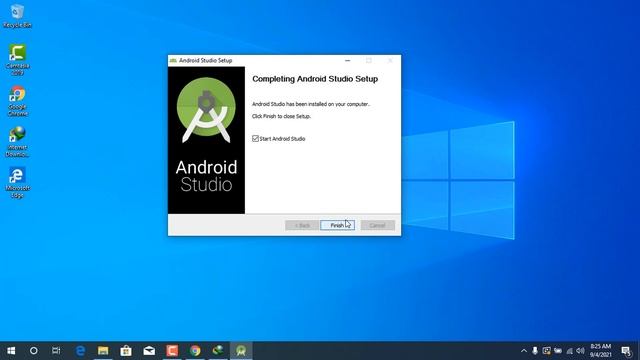This screenshot has width=640, height=360.
Task: Open File Explorer from the taskbar
Action: 103,351
